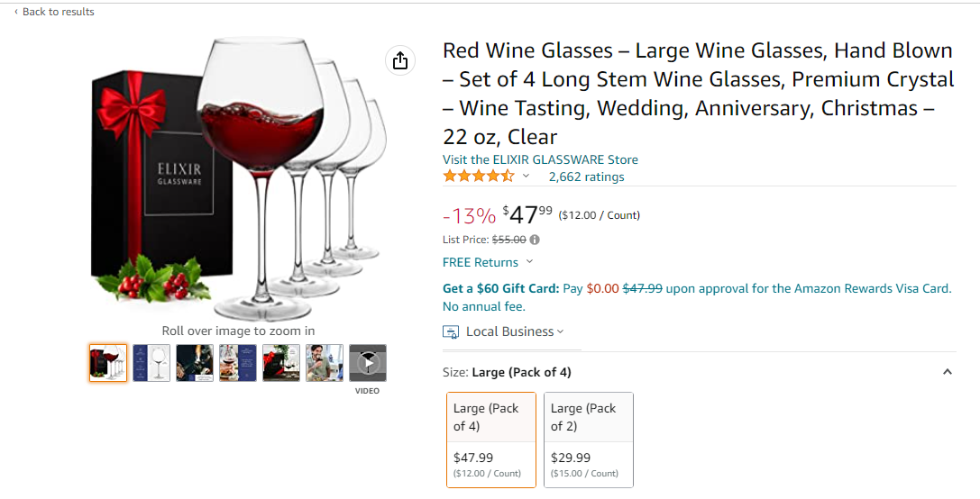The width and height of the screenshot is (980, 499).
Task: Play the product video thumbnail
Action: click(368, 363)
